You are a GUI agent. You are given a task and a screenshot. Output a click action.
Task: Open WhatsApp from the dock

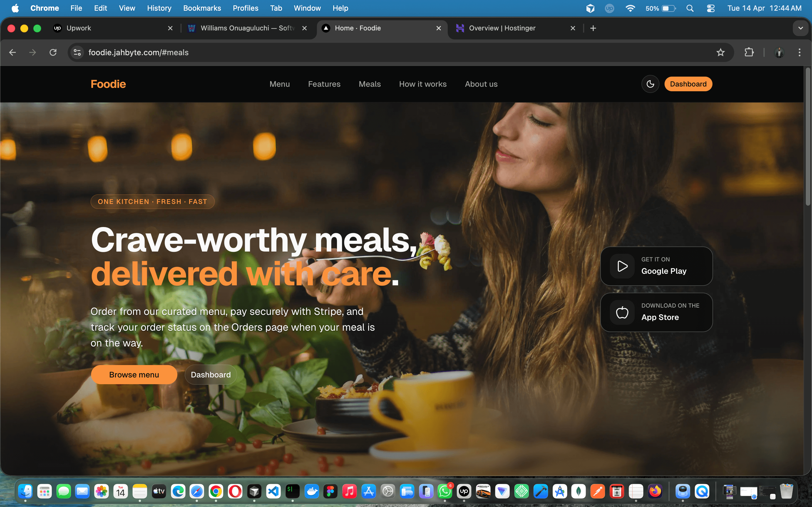[x=445, y=491]
